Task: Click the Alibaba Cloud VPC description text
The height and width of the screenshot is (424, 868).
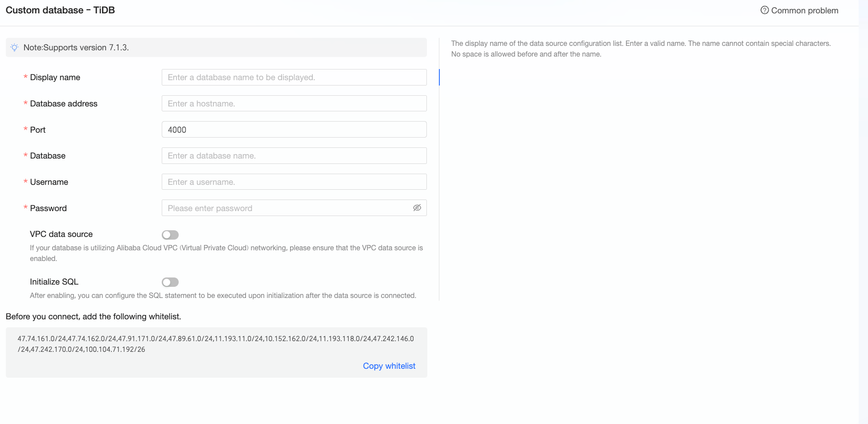Action: [226, 253]
